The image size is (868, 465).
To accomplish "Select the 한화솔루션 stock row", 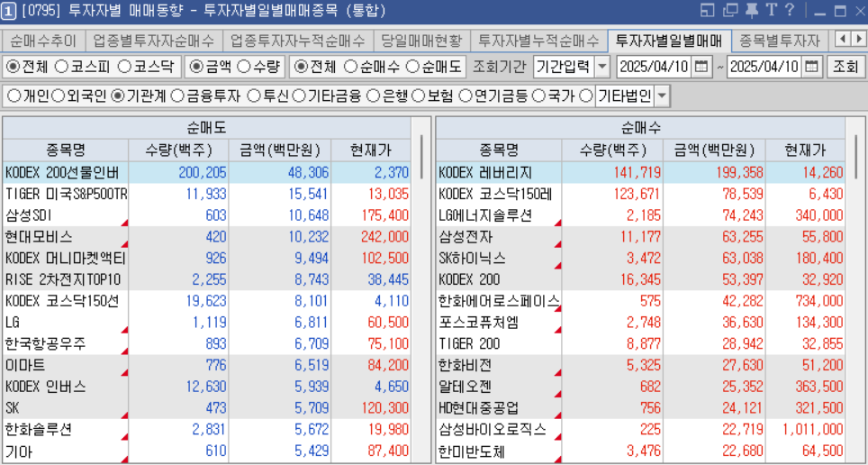I will [206, 429].
